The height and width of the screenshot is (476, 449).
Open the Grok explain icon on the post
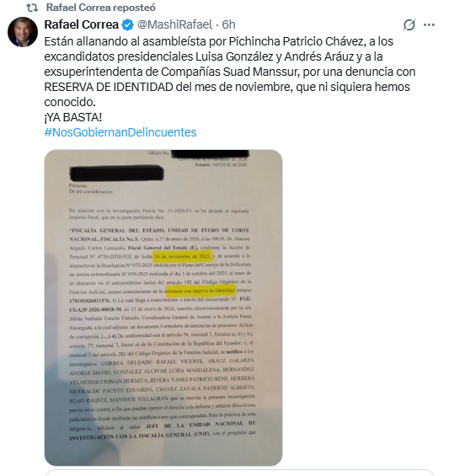pyautogui.click(x=409, y=24)
